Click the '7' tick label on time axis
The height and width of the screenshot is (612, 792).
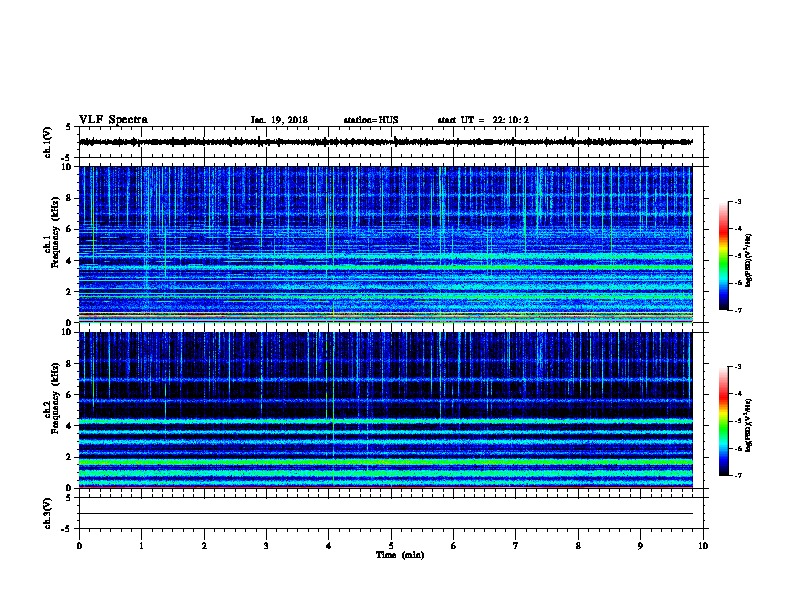click(x=516, y=546)
